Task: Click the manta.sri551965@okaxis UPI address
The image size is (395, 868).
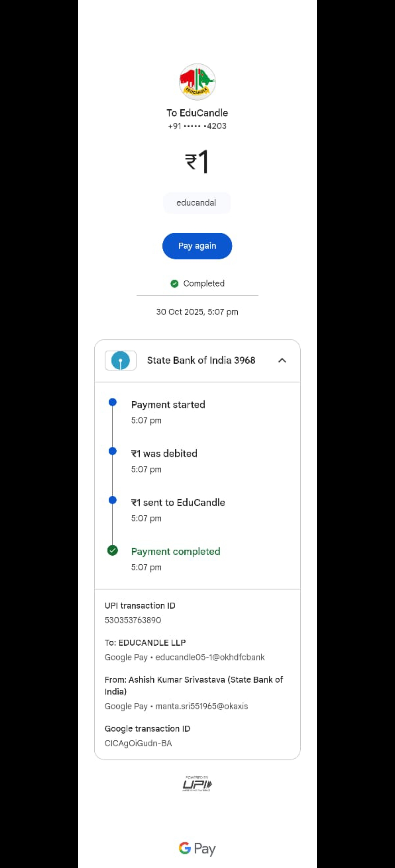Action: [x=202, y=706]
